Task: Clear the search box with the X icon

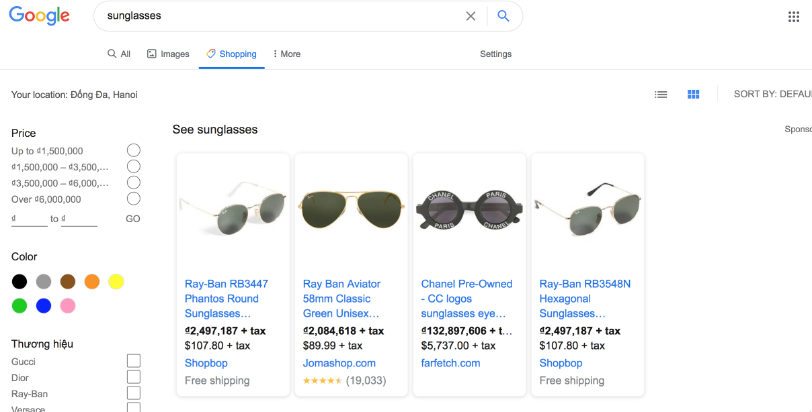Action: [x=470, y=16]
